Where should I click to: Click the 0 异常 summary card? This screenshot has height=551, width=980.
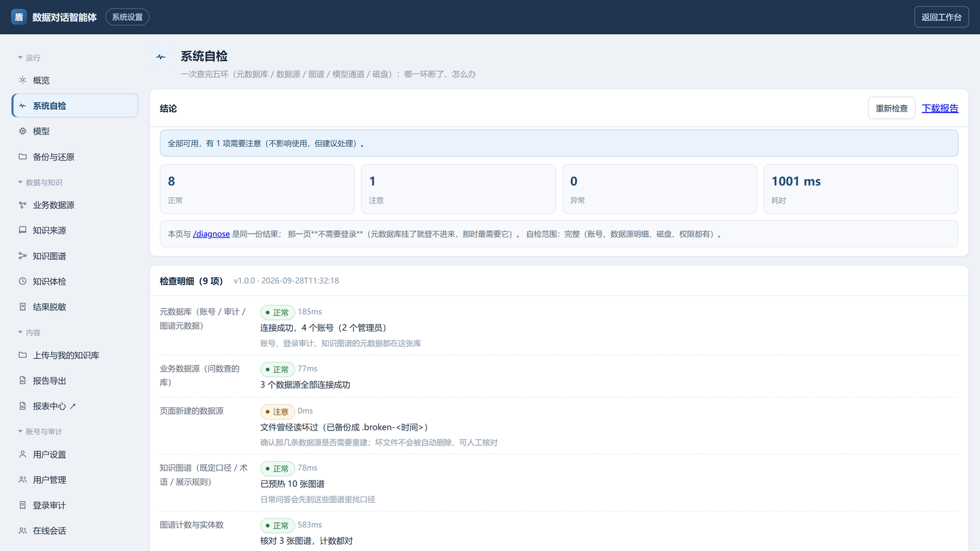pyautogui.click(x=660, y=189)
